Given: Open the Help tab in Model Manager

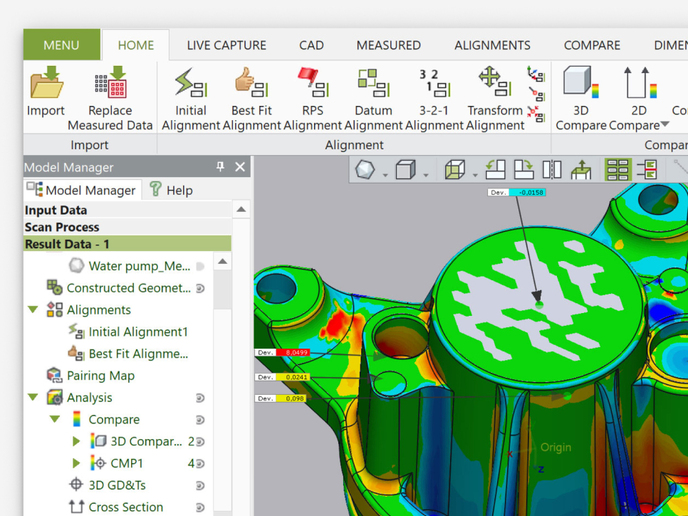Looking at the screenshot, I should coord(171,190).
